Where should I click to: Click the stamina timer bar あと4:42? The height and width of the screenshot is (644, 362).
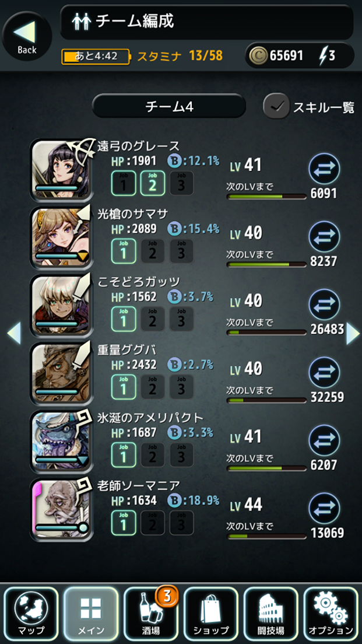(95, 57)
